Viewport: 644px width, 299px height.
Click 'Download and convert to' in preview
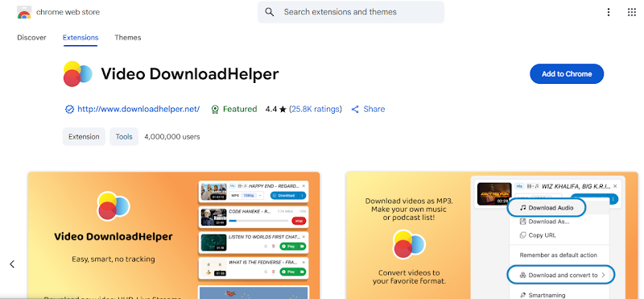click(560, 275)
